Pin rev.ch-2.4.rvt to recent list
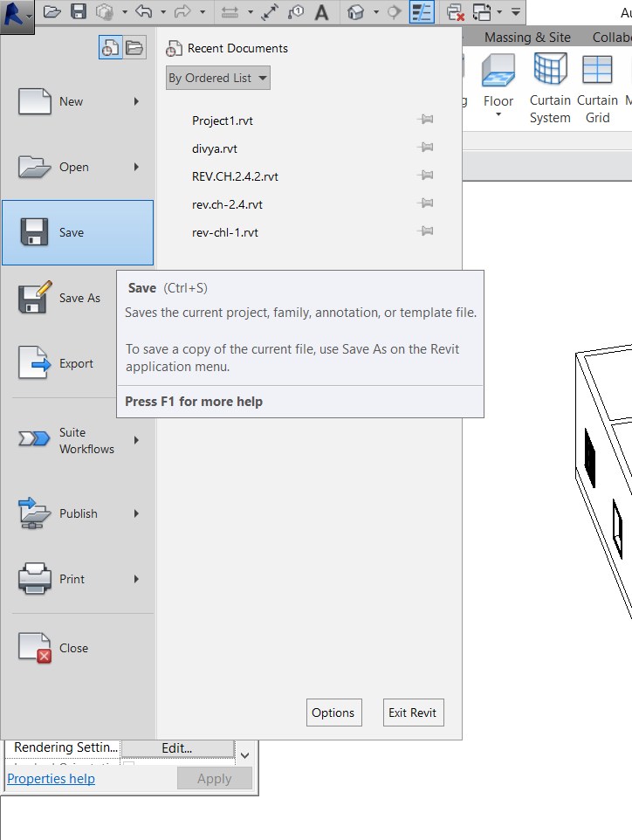This screenshot has height=840, width=632. point(425,203)
